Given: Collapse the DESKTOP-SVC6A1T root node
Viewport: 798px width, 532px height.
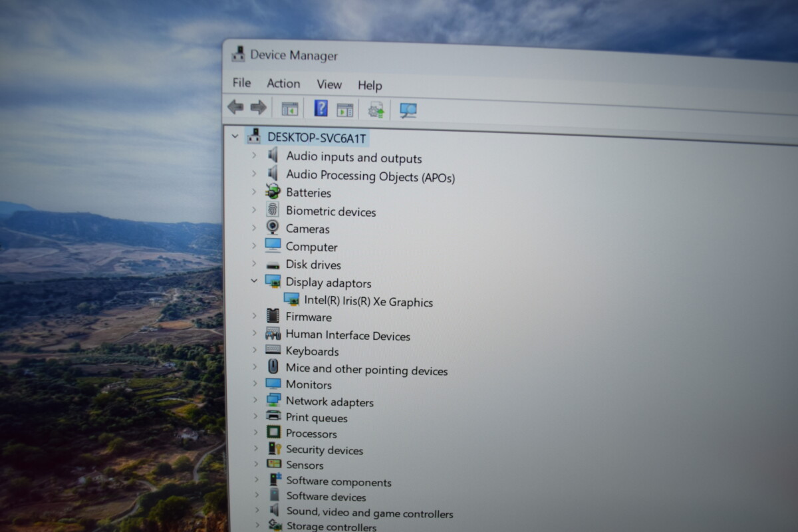Looking at the screenshot, I should pos(234,136).
